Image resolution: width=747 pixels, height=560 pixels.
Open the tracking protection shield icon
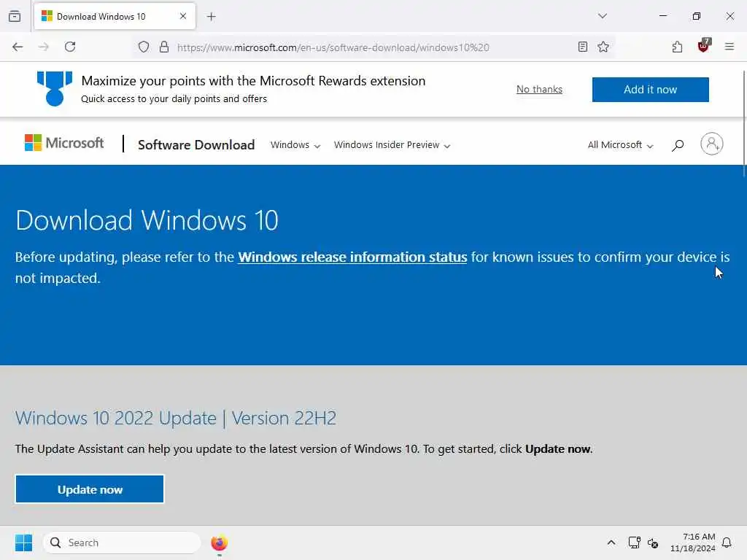point(144,47)
